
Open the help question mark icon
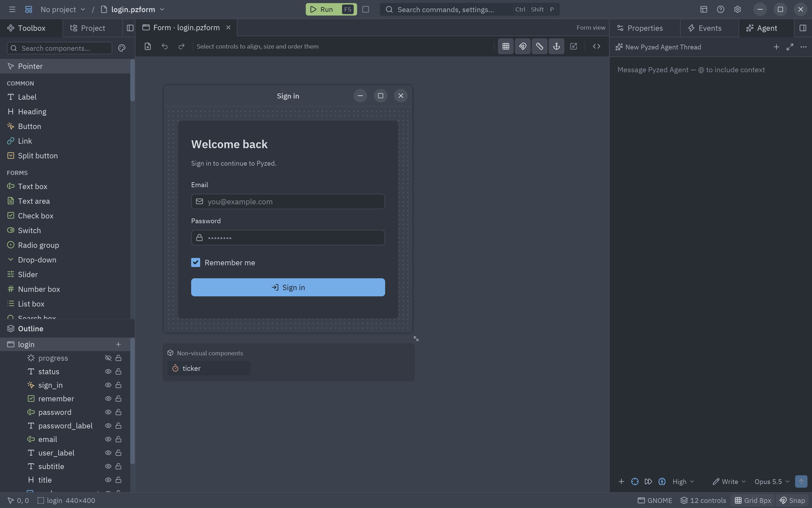tap(720, 9)
